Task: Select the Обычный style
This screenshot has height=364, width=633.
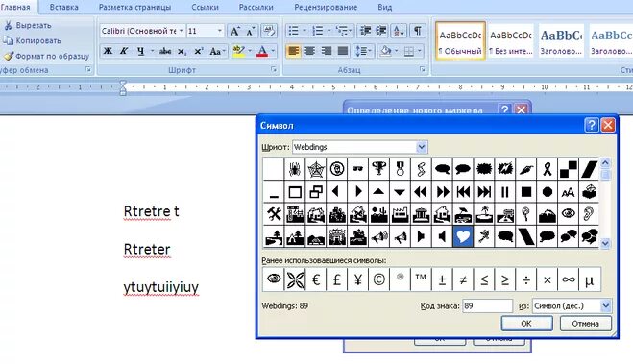Action: click(460, 41)
